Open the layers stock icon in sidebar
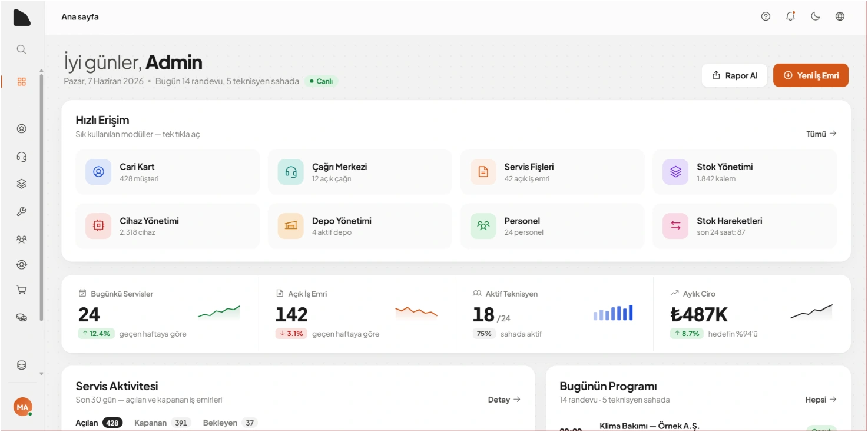Screen dimensions: 868x432 point(21,184)
